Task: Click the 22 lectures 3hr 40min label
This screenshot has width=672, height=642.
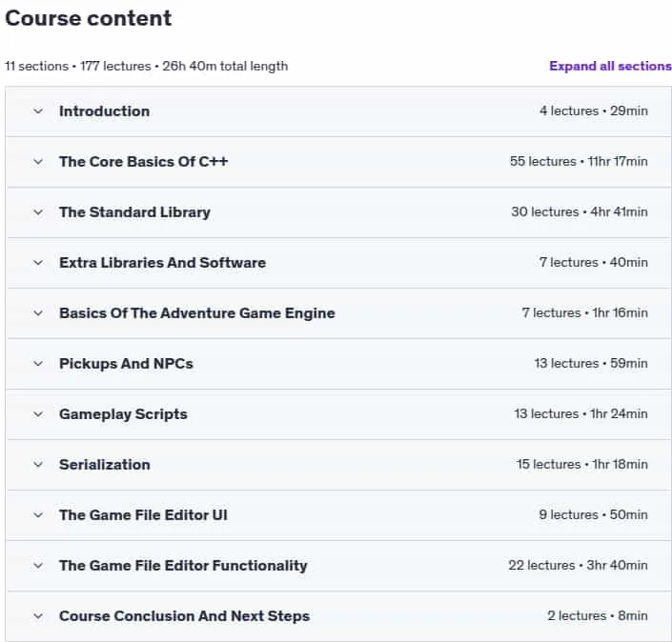Action: pyautogui.click(x=578, y=566)
